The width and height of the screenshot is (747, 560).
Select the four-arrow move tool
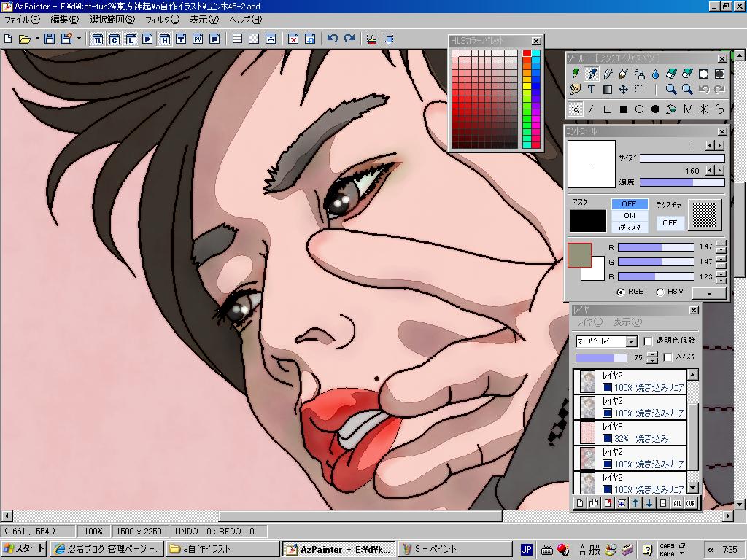click(x=623, y=90)
